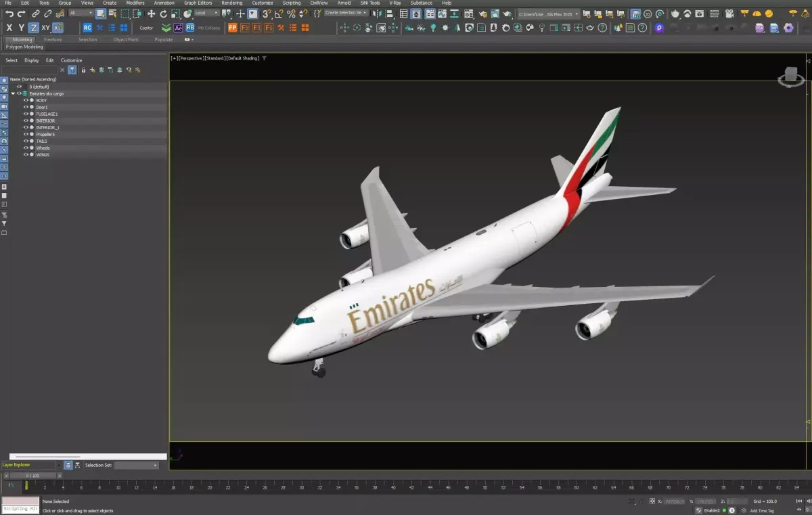Open the Animation menu
The height and width of the screenshot is (515, 812).
click(164, 3)
